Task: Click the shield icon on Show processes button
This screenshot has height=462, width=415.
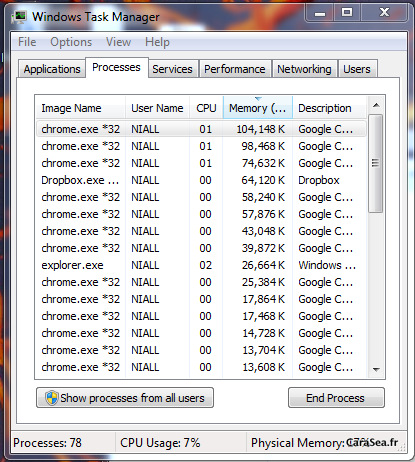Action: pos(52,398)
